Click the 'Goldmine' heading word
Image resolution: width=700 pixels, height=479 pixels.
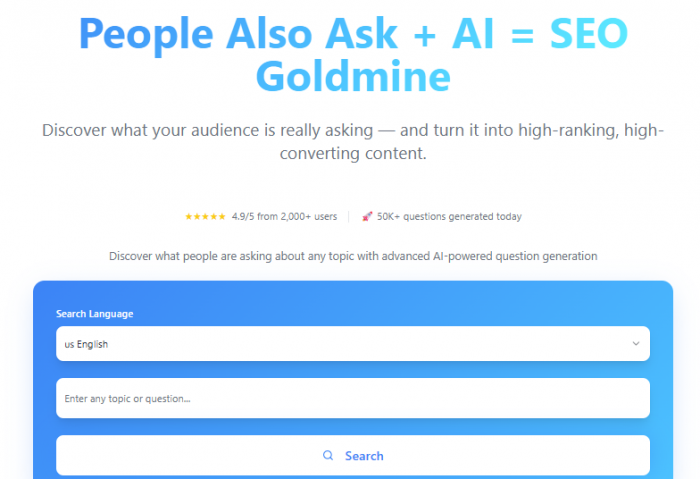click(x=352, y=76)
